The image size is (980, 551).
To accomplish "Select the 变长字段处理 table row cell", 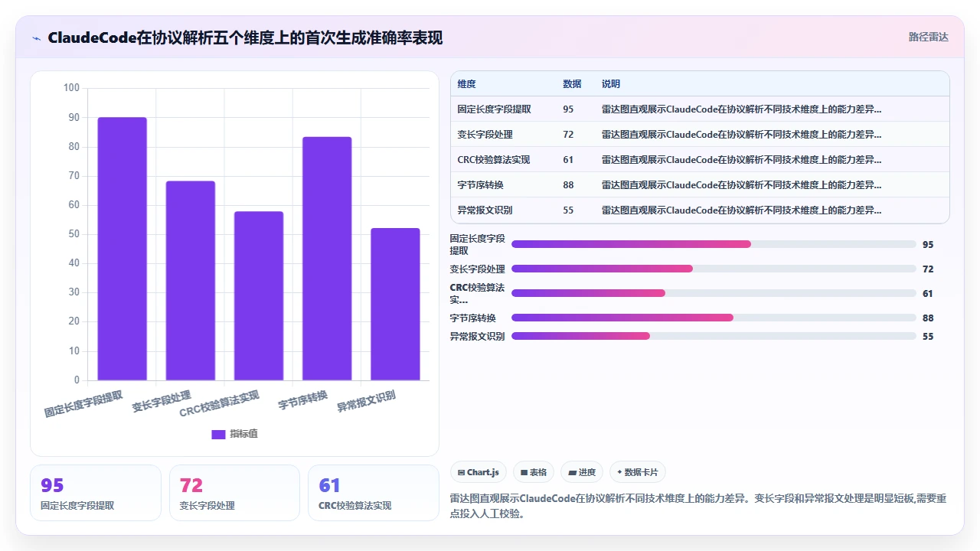I will coord(485,135).
